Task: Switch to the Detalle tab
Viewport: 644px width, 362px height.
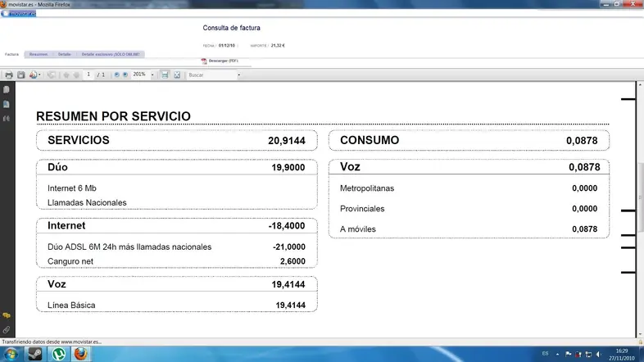Action: pyautogui.click(x=64, y=54)
